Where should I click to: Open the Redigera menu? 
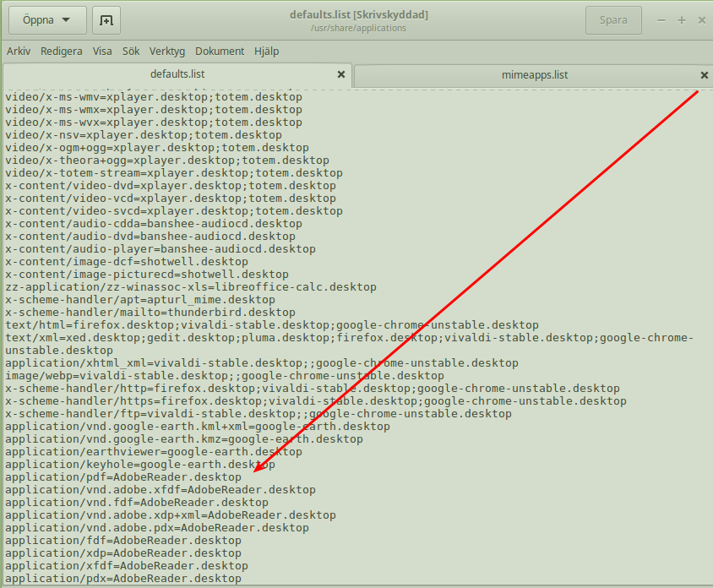pos(62,52)
